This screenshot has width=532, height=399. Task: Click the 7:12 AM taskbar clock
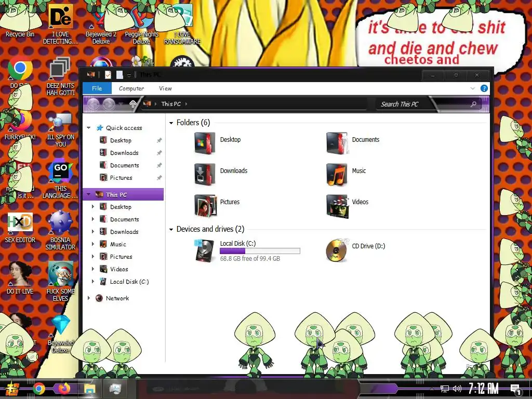484,389
